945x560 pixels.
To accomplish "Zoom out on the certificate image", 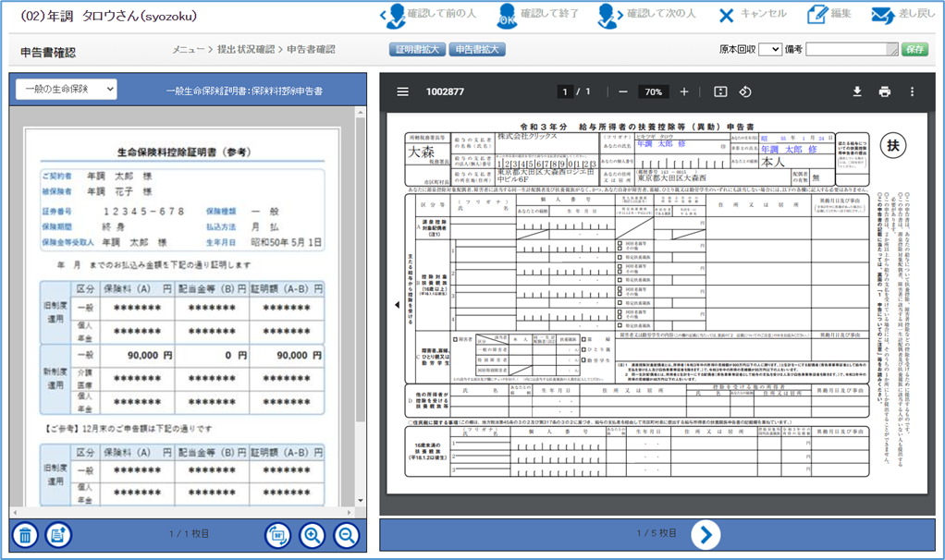I will (x=346, y=534).
